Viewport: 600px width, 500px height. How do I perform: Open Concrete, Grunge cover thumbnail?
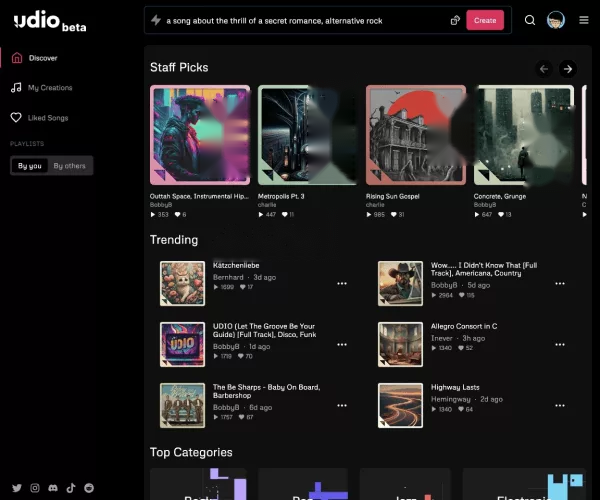coord(524,135)
